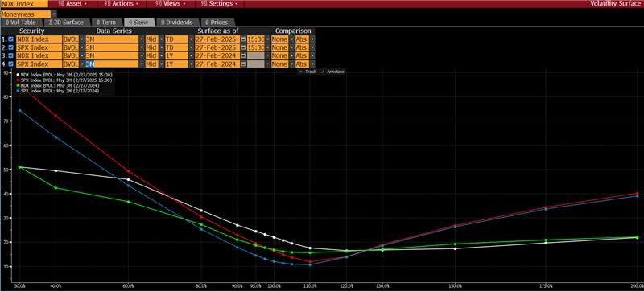Switch to the 3D Surface tab

66,23
